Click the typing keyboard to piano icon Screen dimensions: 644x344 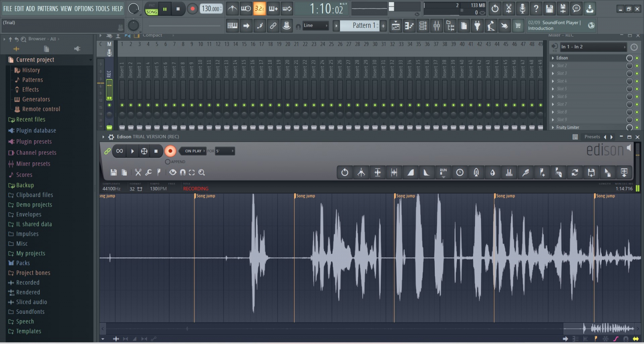coord(232,26)
